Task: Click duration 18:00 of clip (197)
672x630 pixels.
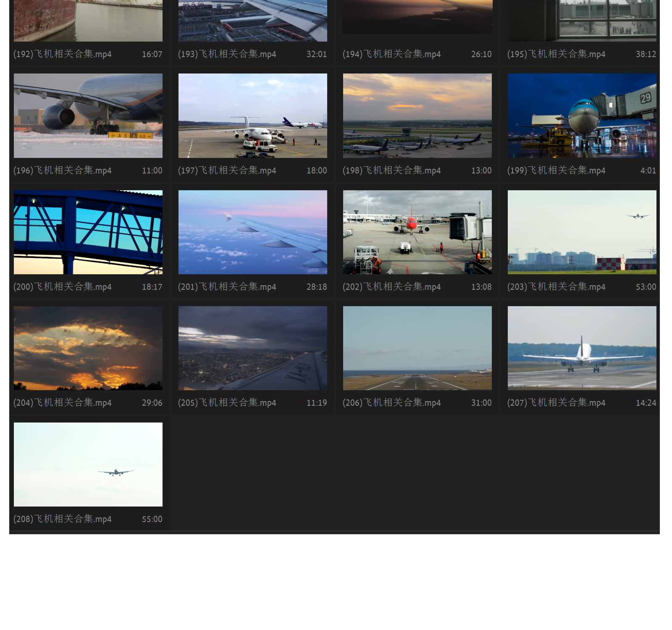Action: (x=317, y=171)
